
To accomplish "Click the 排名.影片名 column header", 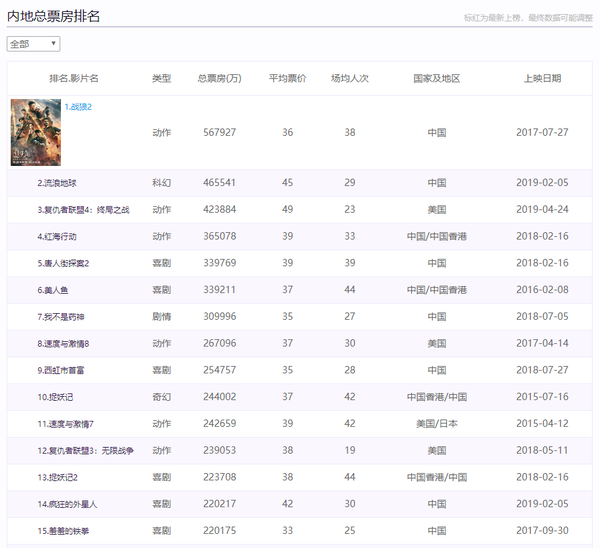I will (74, 78).
